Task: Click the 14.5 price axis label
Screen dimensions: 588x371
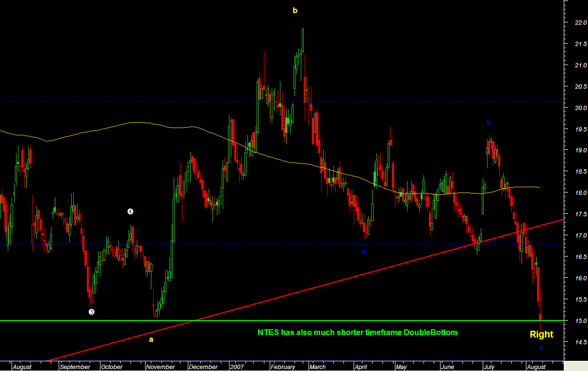Action: coord(581,342)
